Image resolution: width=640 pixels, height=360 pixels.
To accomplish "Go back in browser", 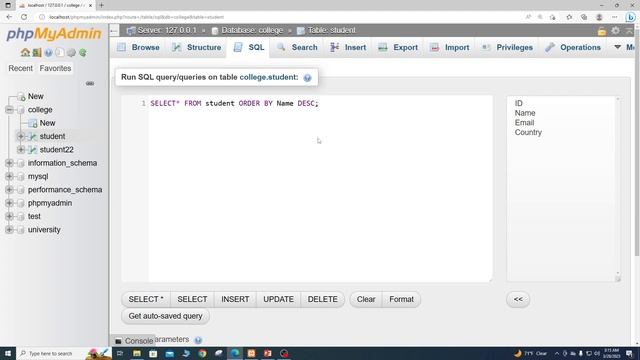I will point(9,17).
